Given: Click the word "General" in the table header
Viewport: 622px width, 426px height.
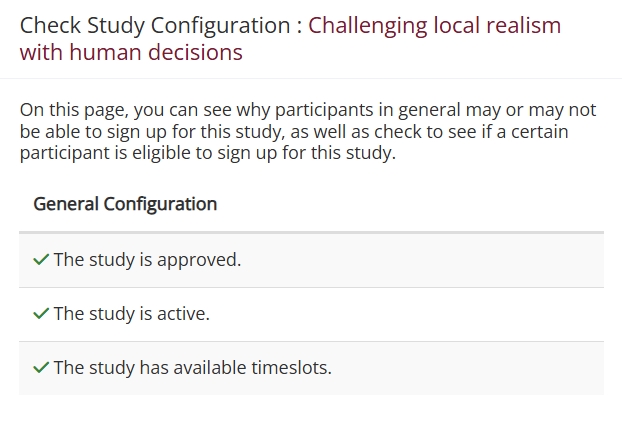Looking at the screenshot, I should click(65, 204).
